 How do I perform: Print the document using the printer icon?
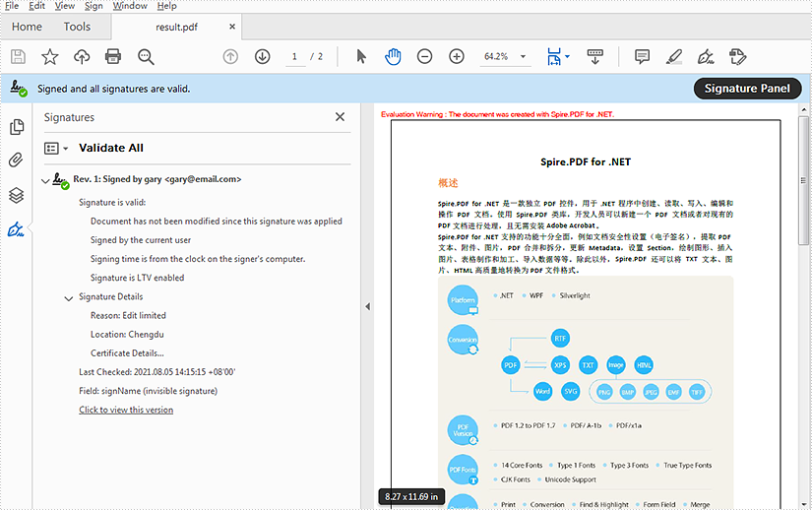click(x=113, y=56)
